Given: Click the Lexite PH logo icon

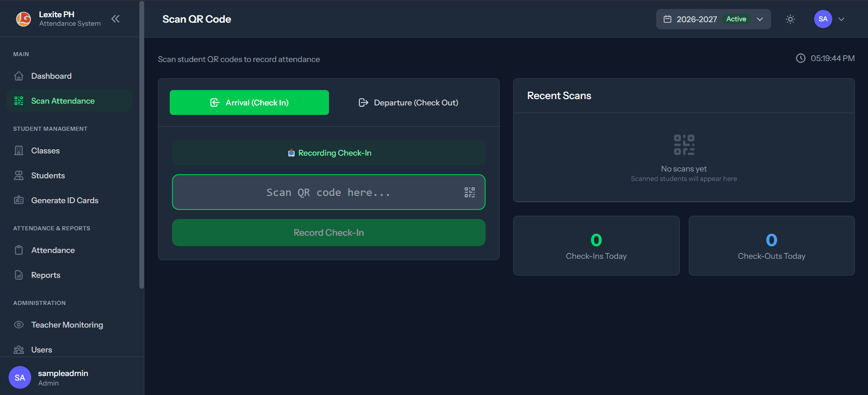Looking at the screenshot, I should 24,19.
